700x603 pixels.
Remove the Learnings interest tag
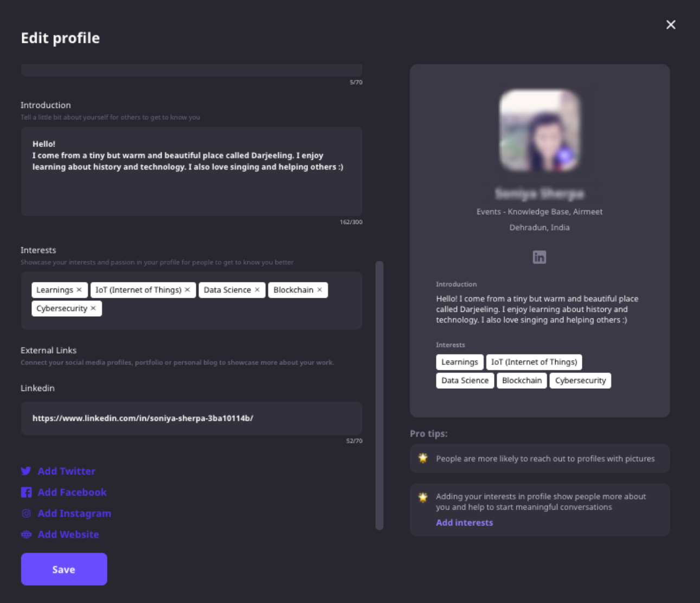[79, 290]
